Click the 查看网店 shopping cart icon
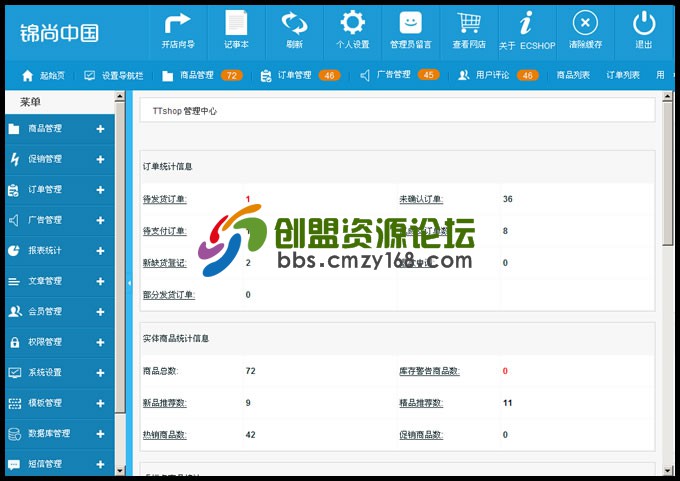The image size is (680, 481). pos(469,23)
